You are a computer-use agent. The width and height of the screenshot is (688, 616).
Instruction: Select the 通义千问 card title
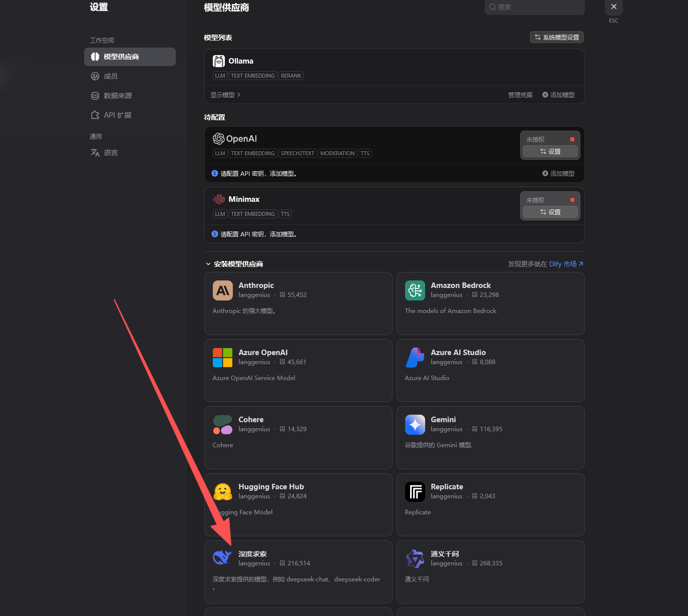tap(445, 554)
